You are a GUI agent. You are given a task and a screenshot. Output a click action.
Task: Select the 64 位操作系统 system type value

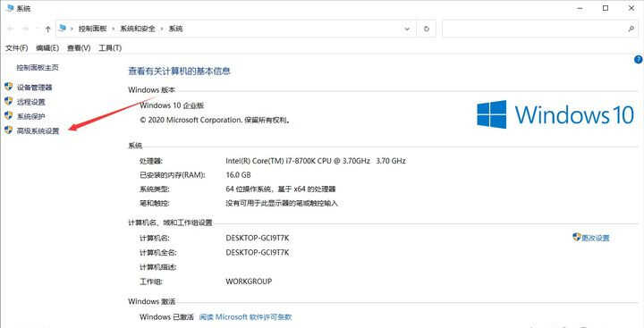281,189
